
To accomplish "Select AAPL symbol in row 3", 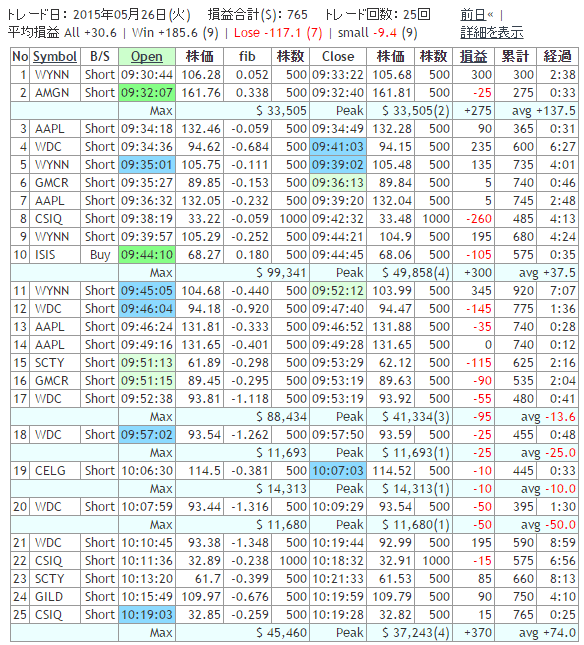I will [50, 129].
